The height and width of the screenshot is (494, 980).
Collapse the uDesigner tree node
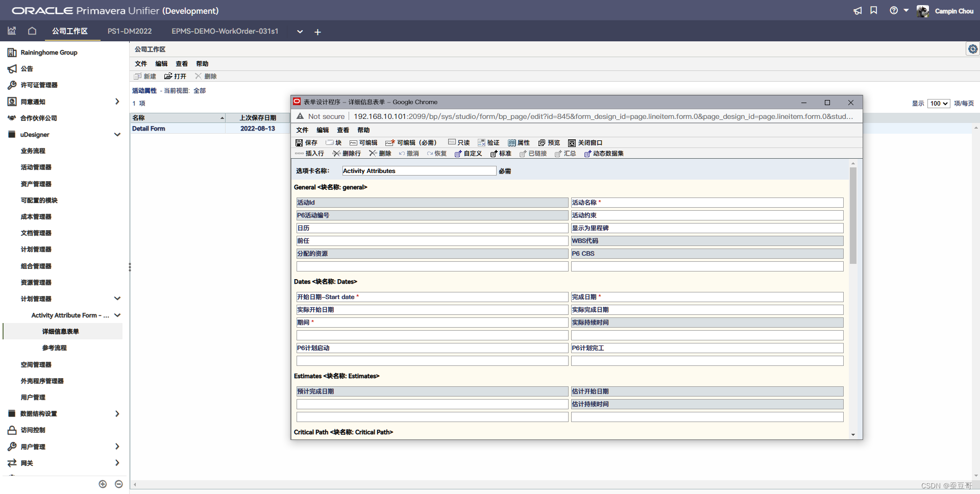pyautogui.click(x=117, y=135)
